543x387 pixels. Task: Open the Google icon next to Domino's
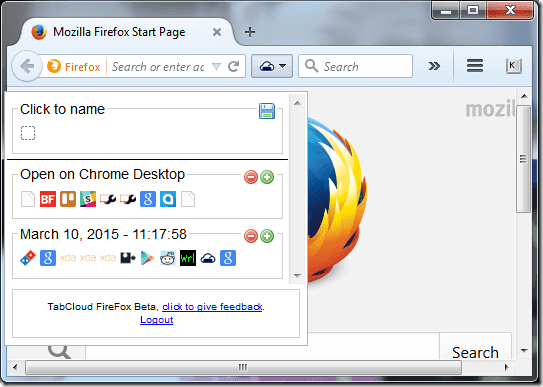point(48,258)
